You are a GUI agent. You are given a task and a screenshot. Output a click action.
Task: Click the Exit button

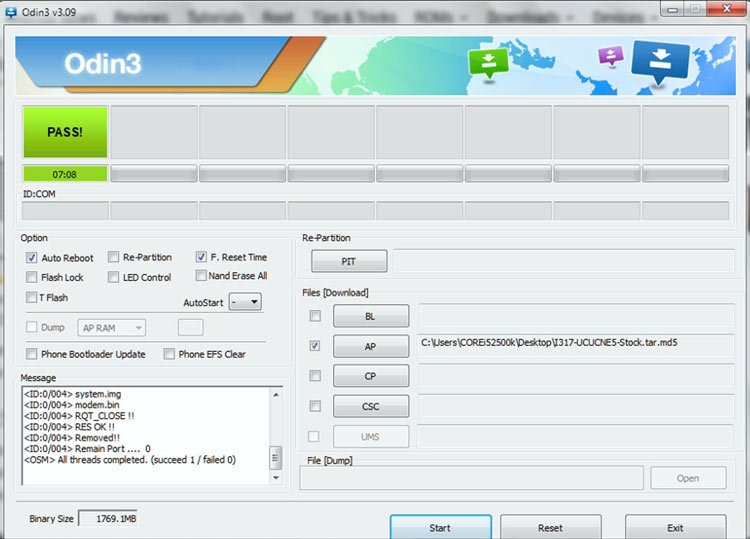coord(675,528)
